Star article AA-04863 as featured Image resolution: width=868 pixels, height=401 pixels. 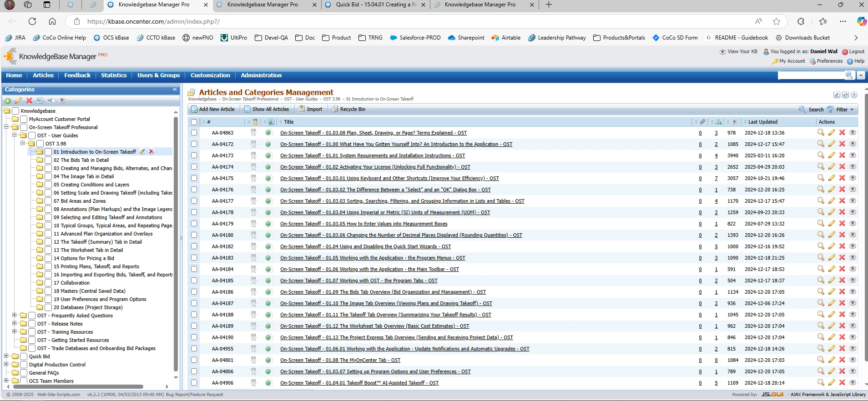[x=253, y=132]
